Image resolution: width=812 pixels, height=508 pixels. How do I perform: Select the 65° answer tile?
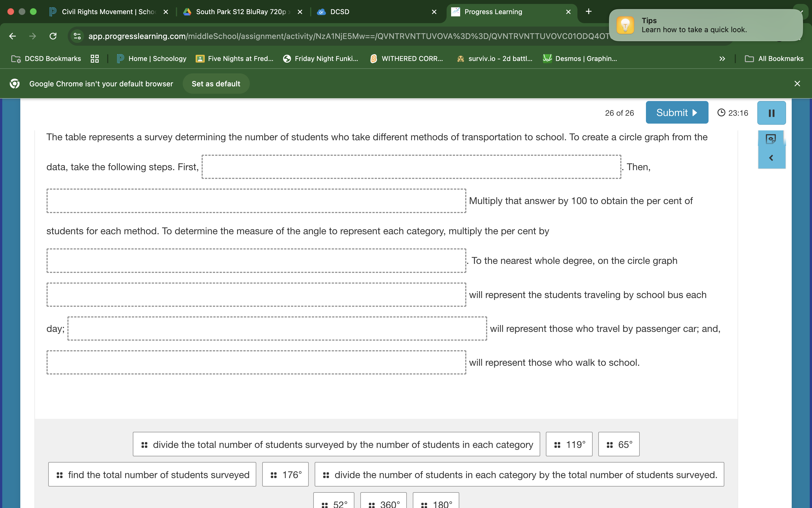(x=619, y=444)
